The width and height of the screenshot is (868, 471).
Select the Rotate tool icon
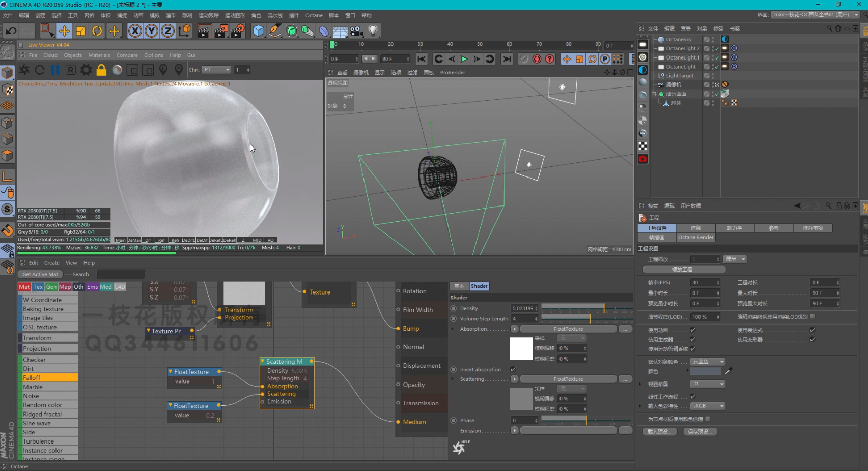coord(97,31)
